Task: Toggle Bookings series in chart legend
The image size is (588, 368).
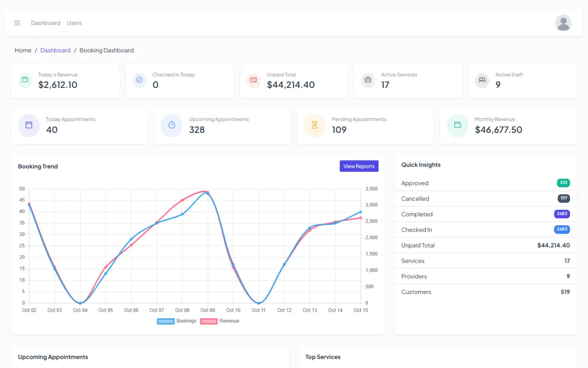Action: click(177, 321)
